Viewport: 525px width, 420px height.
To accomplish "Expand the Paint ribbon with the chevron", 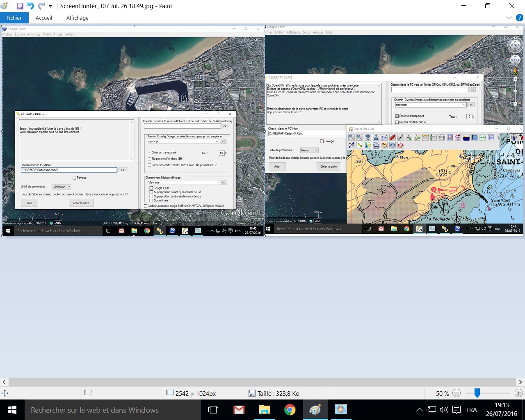I will click(x=509, y=18).
